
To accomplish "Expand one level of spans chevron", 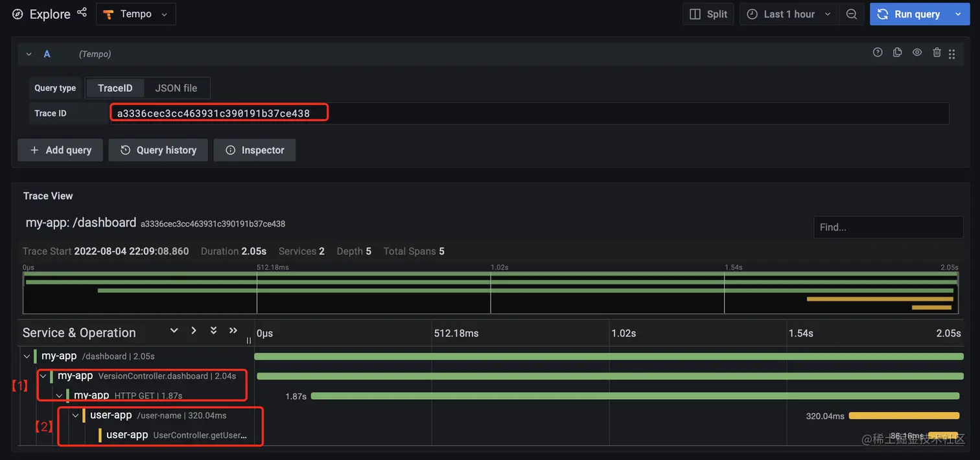I will pyautogui.click(x=174, y=330).
